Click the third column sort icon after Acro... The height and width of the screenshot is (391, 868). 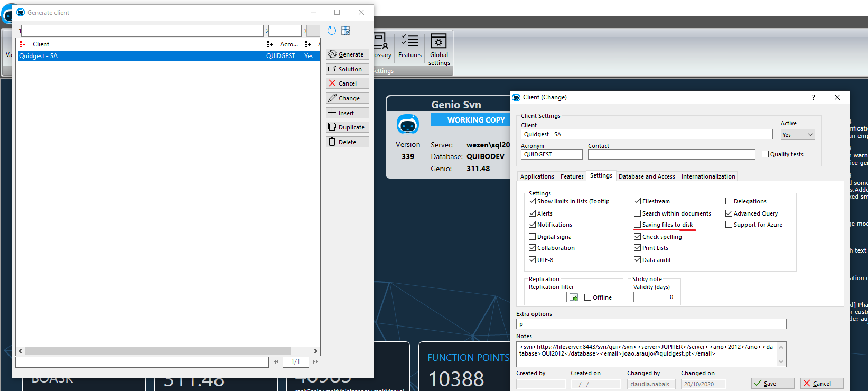click(x=307, y=44)
